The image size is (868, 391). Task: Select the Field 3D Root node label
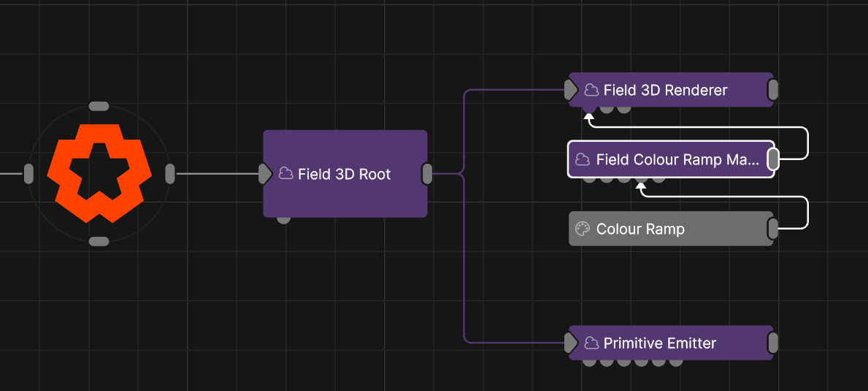click(x=344, y=174)
